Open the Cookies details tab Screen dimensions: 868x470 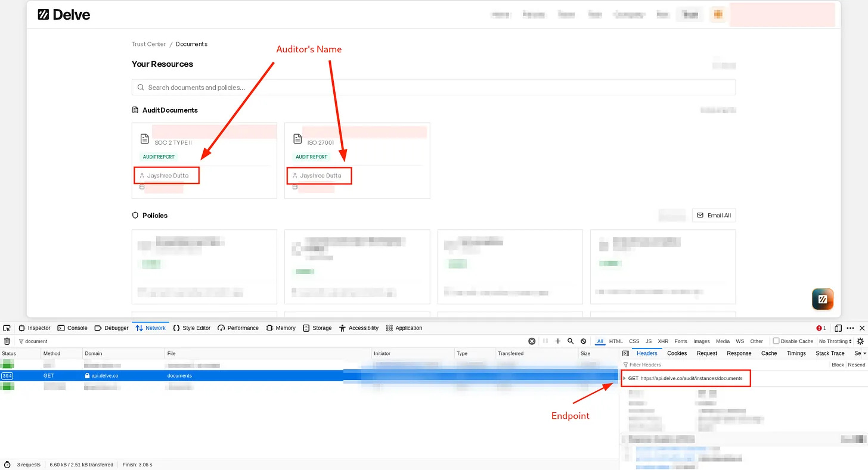pyautogui.click(x=677, y=353)
